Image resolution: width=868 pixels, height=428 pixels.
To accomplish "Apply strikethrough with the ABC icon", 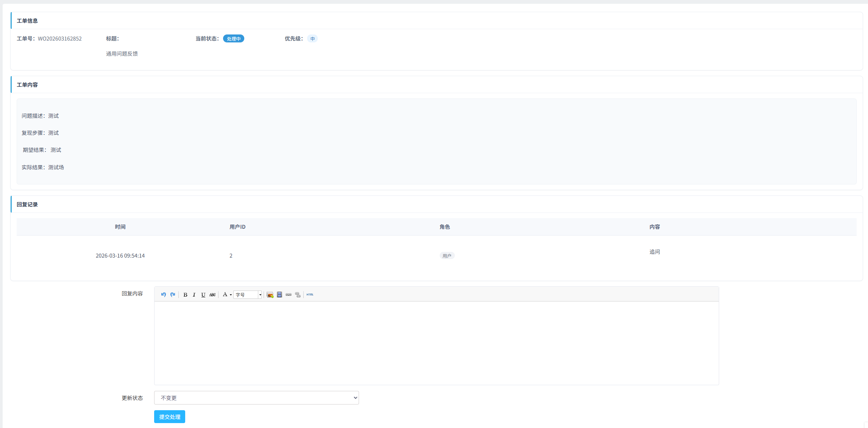I will [212, 295].
